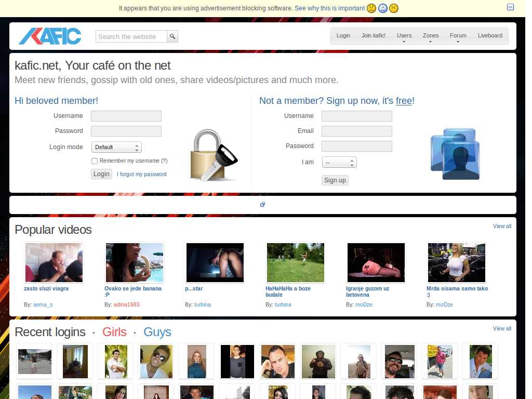Click the free link in signup heading
The height and width of the screenshot is (399, 532).
[404, 101]
